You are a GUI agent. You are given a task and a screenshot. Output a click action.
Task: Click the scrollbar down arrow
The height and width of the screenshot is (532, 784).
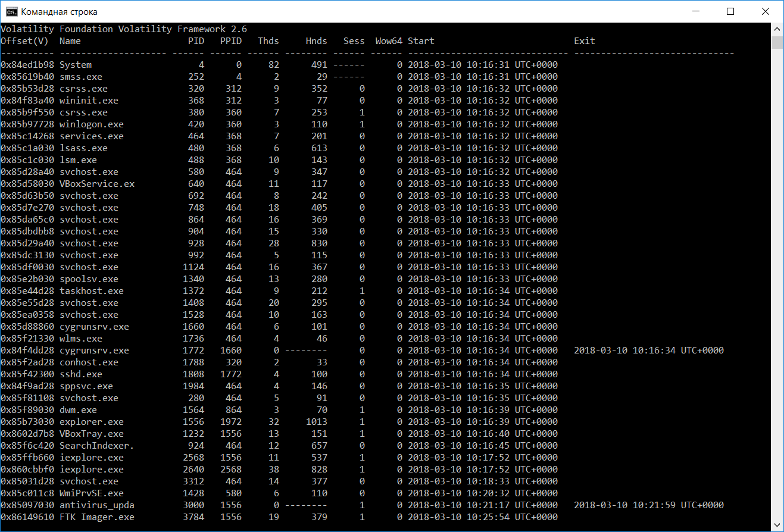click(x=777, y=525)
